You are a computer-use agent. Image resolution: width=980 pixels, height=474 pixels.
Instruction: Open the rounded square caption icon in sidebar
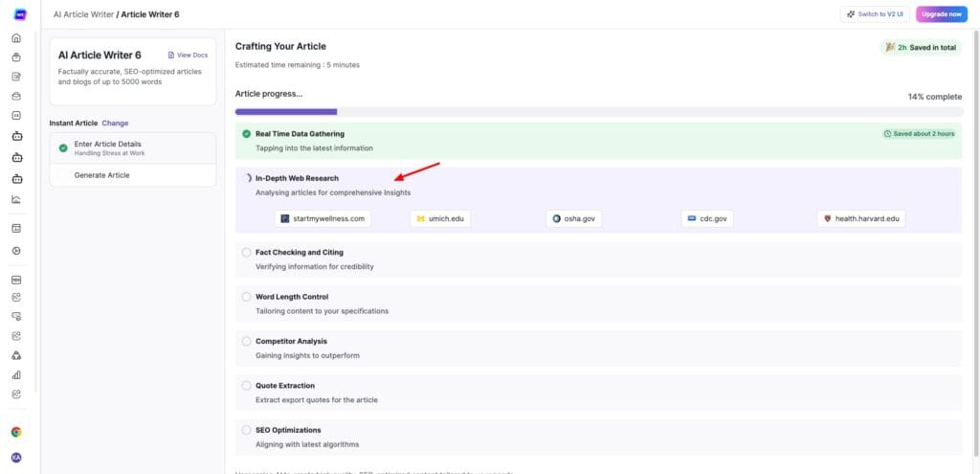[17, 115]
